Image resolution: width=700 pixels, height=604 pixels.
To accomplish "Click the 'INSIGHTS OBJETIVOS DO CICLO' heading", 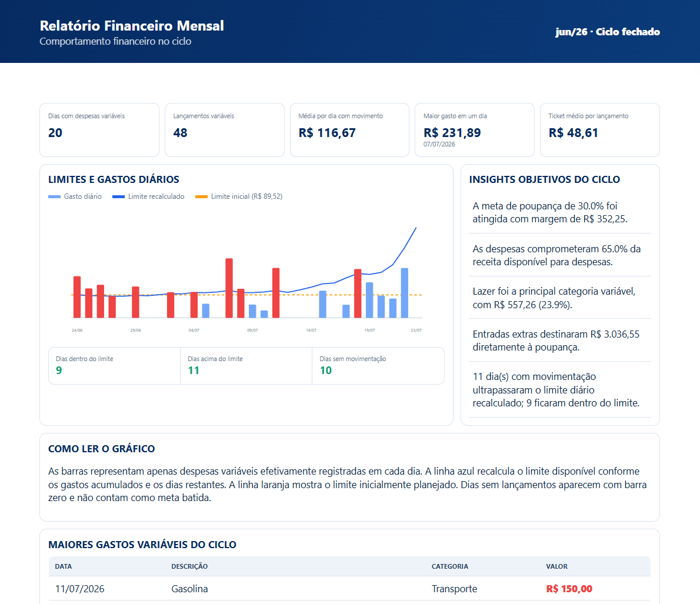I will (x=544, y=179).
